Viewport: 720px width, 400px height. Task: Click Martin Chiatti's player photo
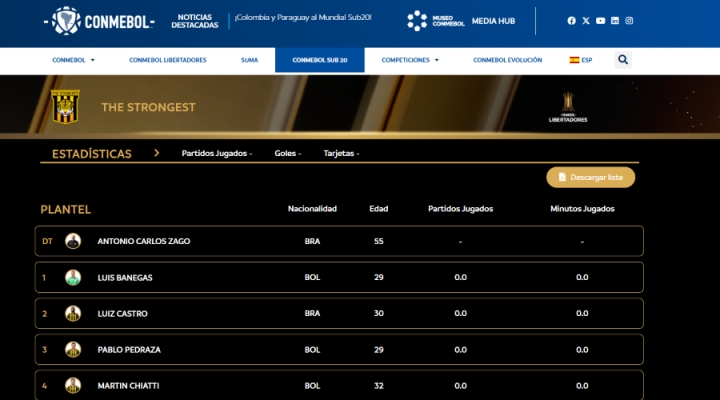(x=73, y=386)
